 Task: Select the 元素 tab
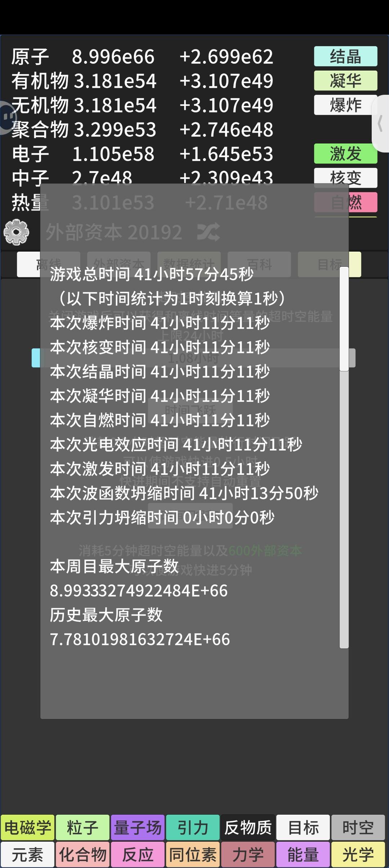[28, 855]
